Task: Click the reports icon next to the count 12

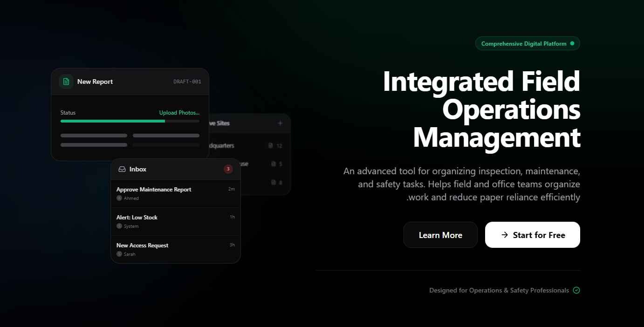Action: point(271,145)
